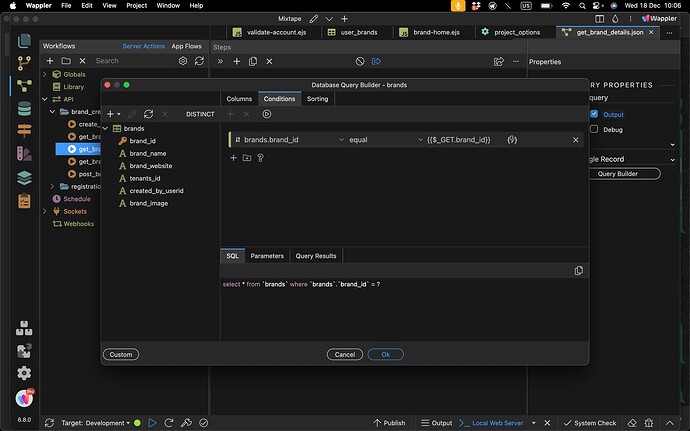Image resolution: width=690 pixels, height=431 pixels.
Task: Open the Routing signpost sidebar icon
Action: coord(24,131)
